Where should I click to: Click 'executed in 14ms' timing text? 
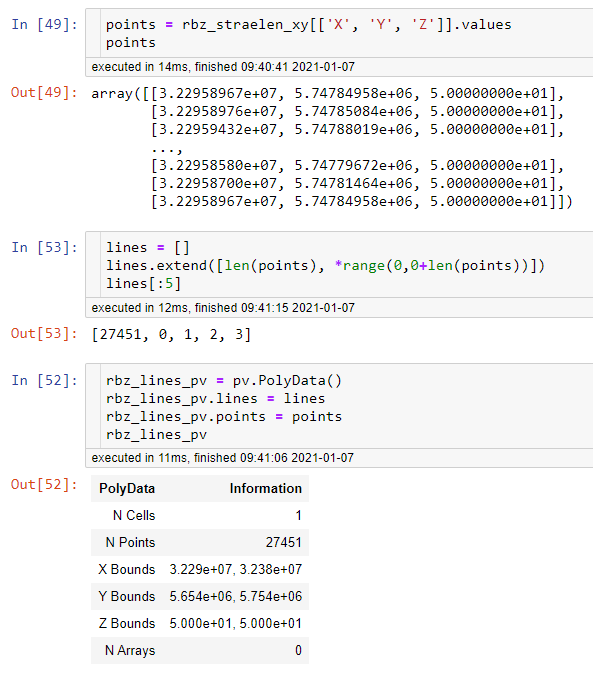coord(140,67)
